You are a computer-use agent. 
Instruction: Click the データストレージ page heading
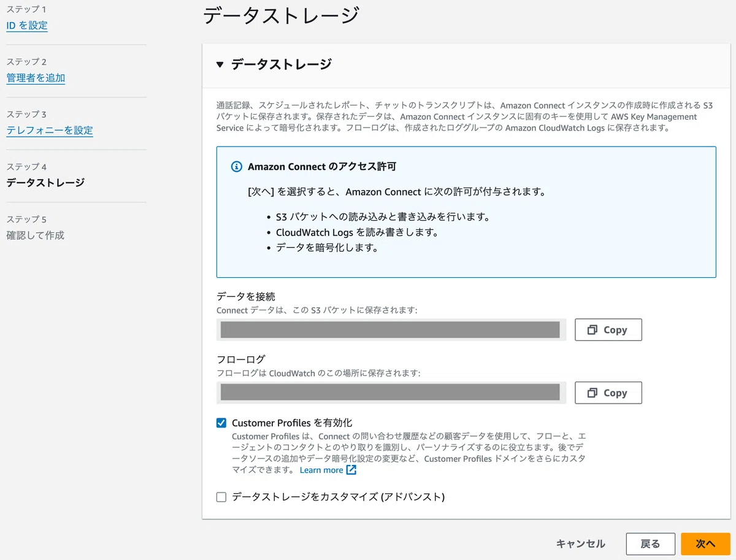click(x=280, y=15)
